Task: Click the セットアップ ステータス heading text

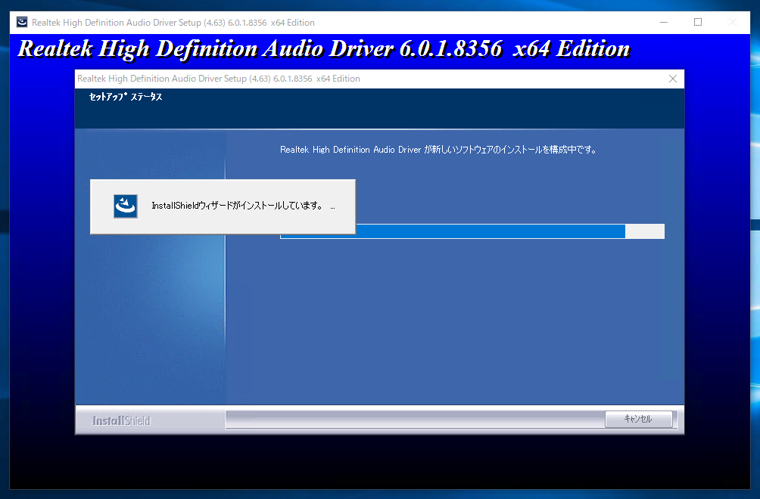Action: coord(126,97)
